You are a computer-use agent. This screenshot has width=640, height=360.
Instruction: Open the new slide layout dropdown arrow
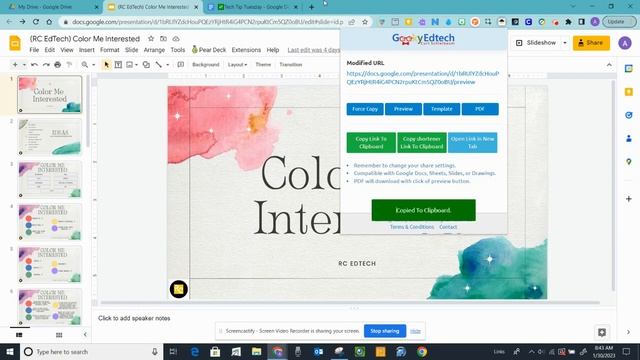(24, 64)
